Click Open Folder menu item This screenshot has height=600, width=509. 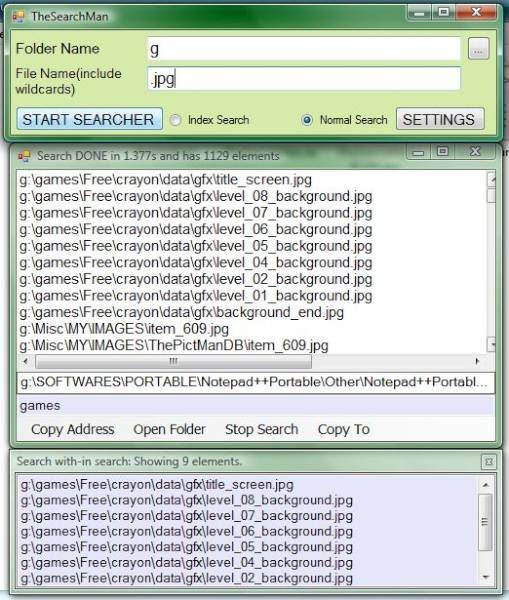click(170, 429)
